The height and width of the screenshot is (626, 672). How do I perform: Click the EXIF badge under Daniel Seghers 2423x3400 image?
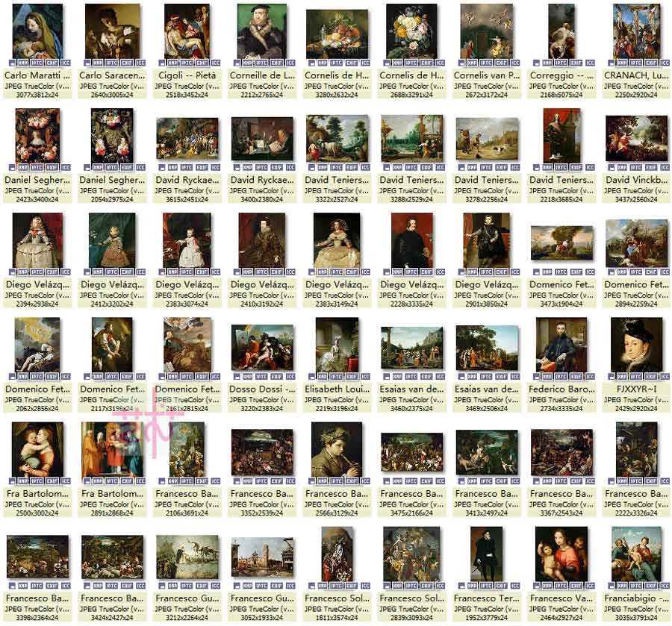pos(52,167)
